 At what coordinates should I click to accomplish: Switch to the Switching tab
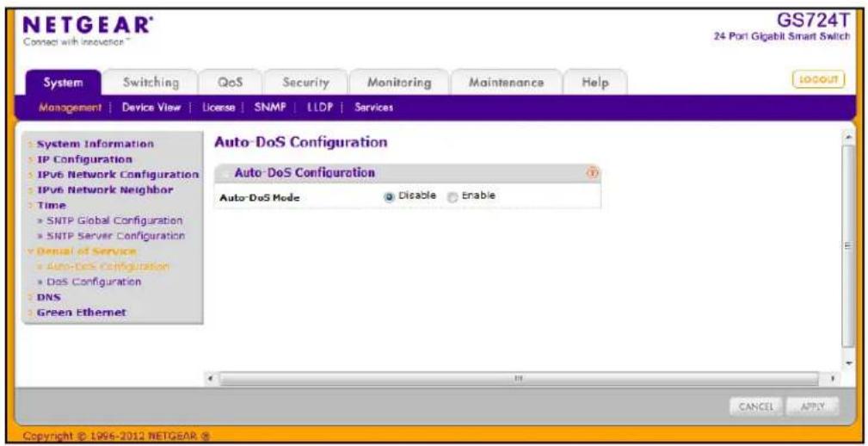(x=151, y=83)
